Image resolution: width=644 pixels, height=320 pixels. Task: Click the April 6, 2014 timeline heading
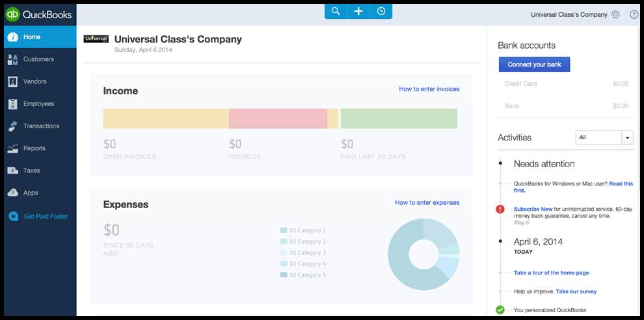[x=538, y=242]
